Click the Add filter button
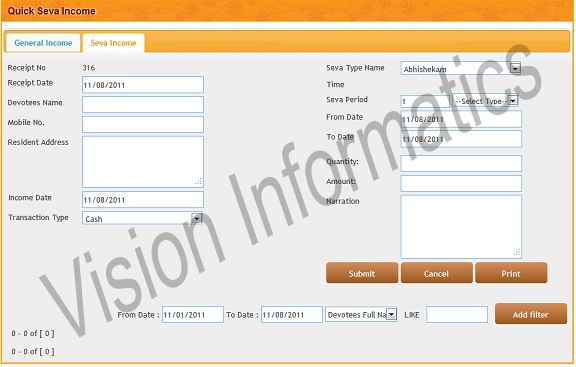 [x=531, y=314]
